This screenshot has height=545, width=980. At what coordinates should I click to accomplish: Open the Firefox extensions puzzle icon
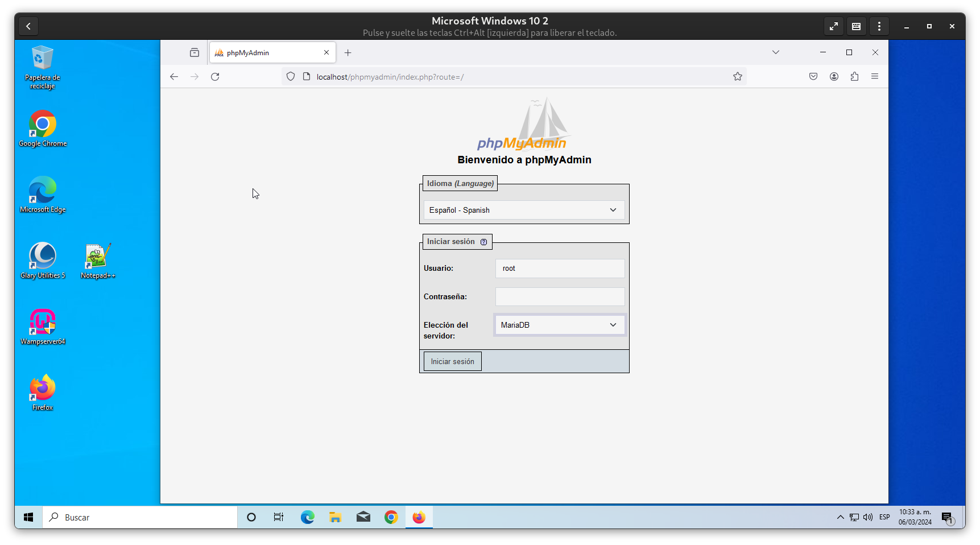(x=854, y=77)
